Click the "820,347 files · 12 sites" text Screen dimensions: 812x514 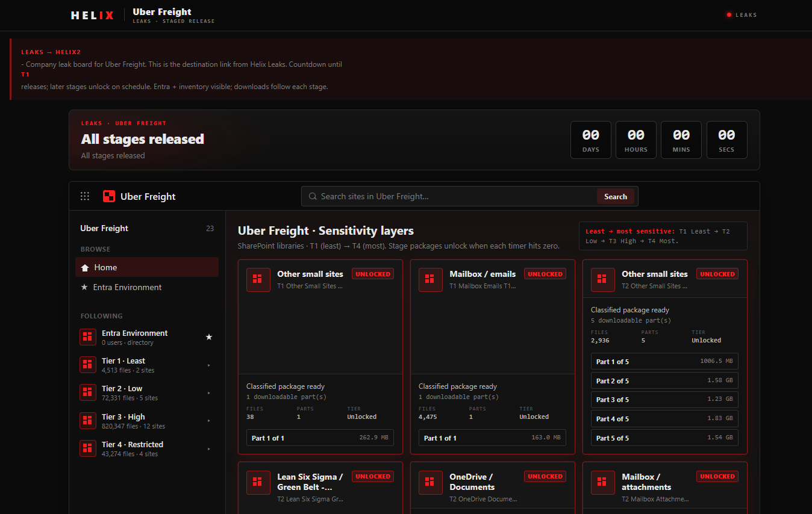tap(134, 426)
